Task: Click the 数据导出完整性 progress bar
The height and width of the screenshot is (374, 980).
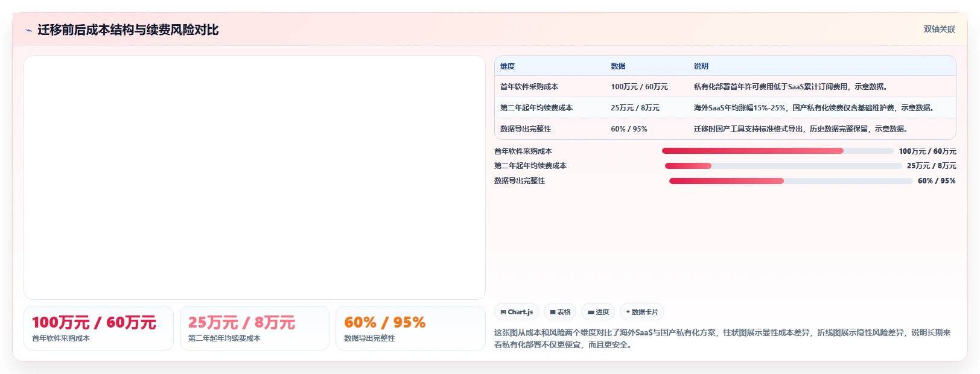Action: [x=791, y=181]
